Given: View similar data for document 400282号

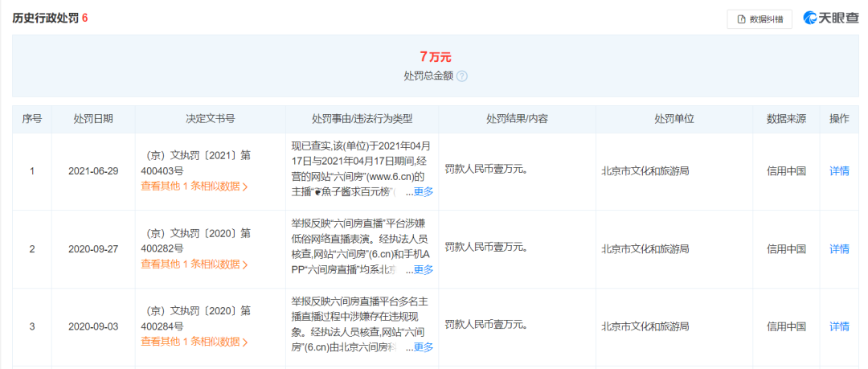Looking at the screenshot, I should pyautogui.click(x=194, y=264).
